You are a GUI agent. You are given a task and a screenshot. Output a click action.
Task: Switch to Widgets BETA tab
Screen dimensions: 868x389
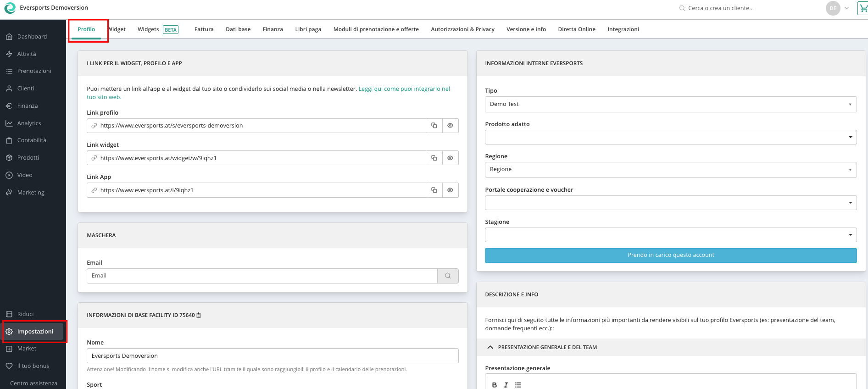[158, 29]
